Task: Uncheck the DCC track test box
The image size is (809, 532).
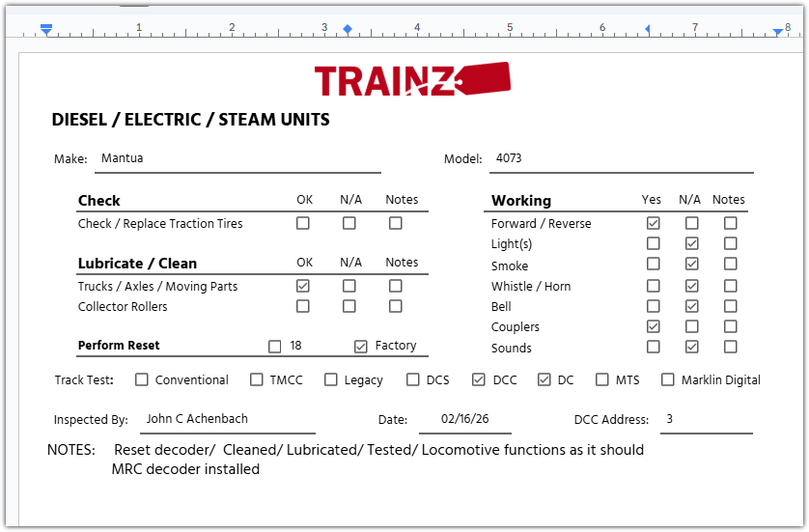Action: [479, 379]
